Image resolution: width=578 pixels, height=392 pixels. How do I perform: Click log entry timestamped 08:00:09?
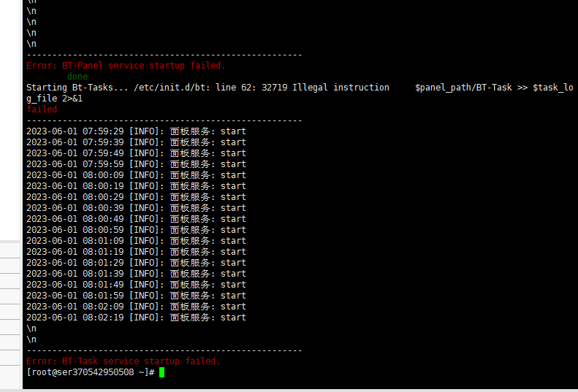coord(136,175)
